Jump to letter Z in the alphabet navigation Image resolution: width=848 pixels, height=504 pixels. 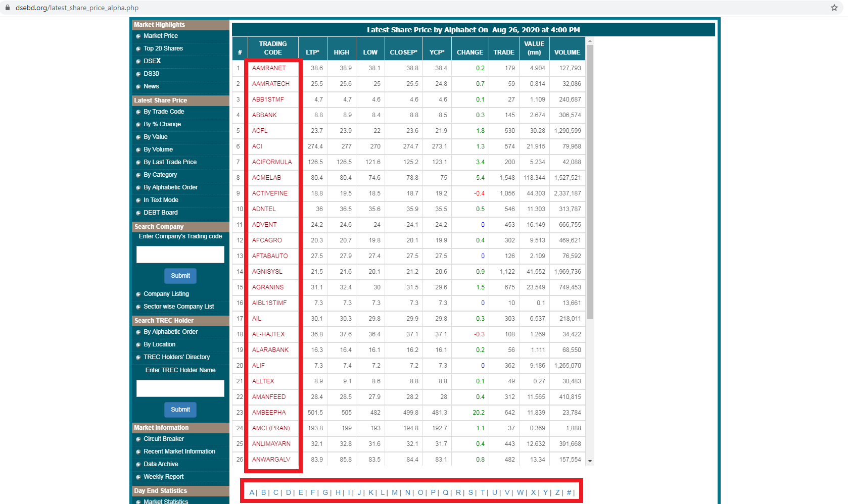557,492
